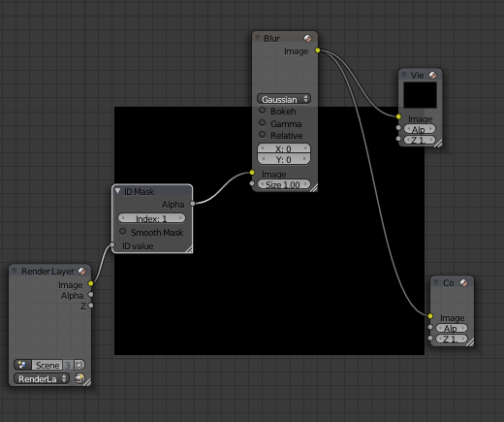Click the Viewer node Alp value field
The image size is (504, 422).
(420, 129)
